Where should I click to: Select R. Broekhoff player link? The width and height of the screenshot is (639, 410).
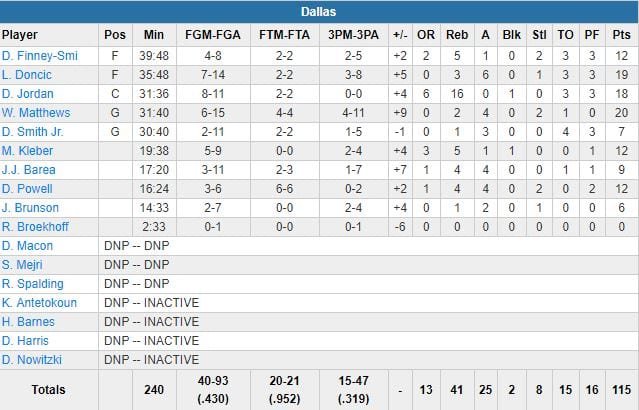point(35,227)
